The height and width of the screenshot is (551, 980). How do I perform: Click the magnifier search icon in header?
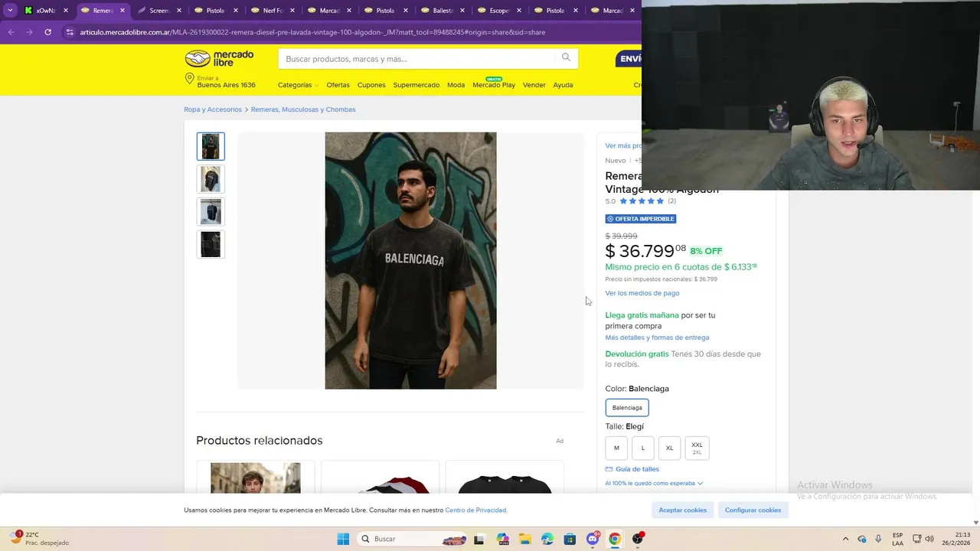(566, 57)
